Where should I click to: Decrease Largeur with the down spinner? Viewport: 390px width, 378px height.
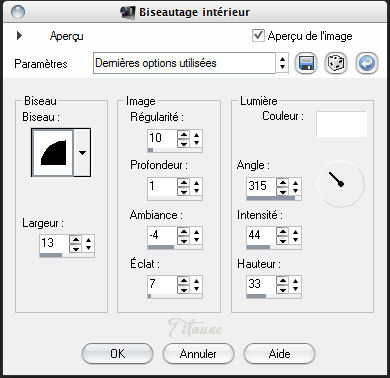(x=76, y=248)
